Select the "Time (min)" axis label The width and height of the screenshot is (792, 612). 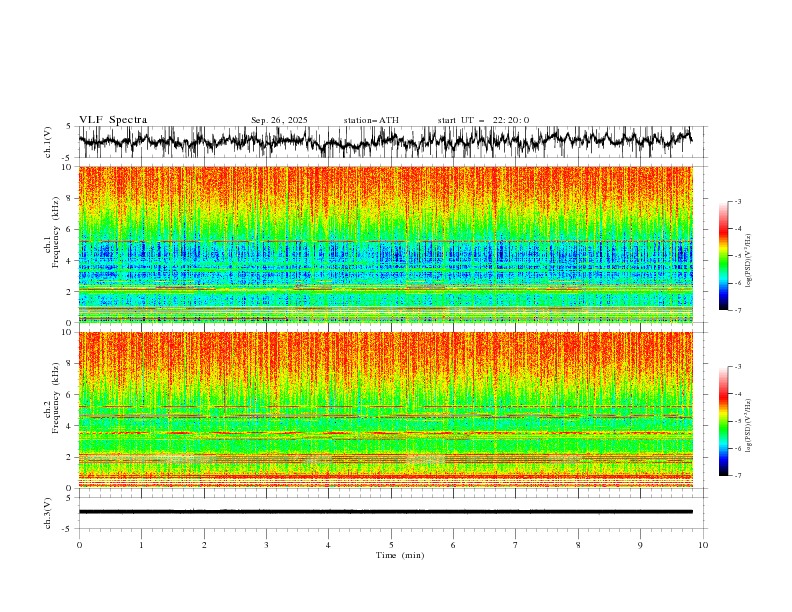400,555
